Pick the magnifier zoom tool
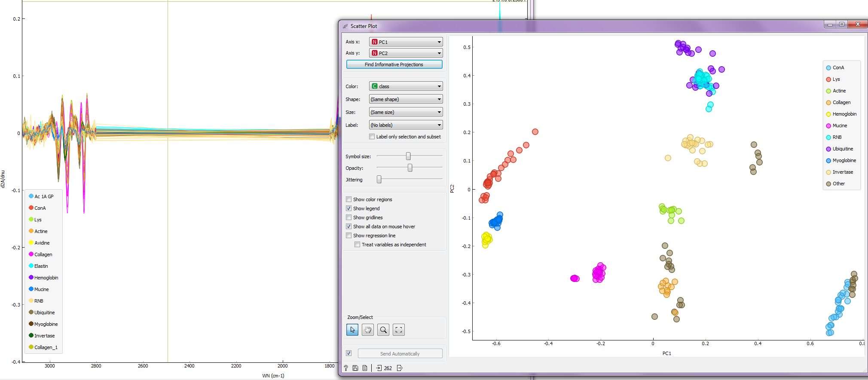The width and height of the screenshot is (868, 380). (383, 330)
